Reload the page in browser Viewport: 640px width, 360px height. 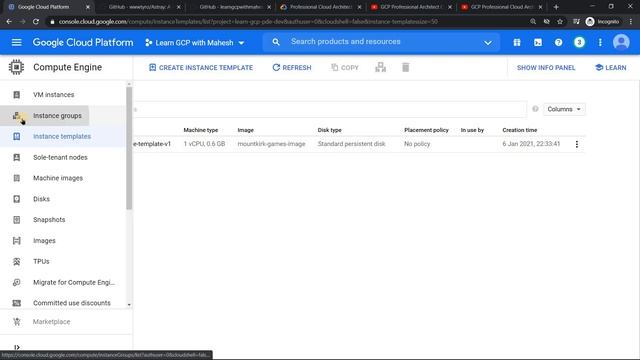tap(36, 22)
